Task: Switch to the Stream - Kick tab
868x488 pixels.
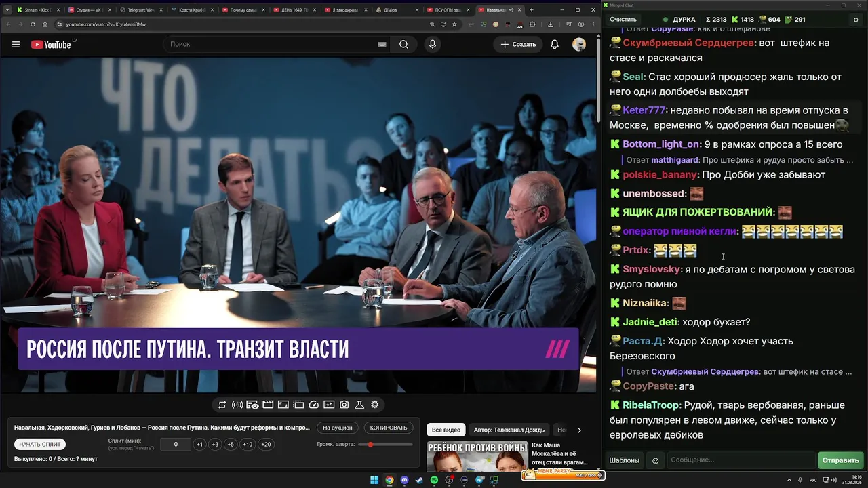Action: click(37, 10)
